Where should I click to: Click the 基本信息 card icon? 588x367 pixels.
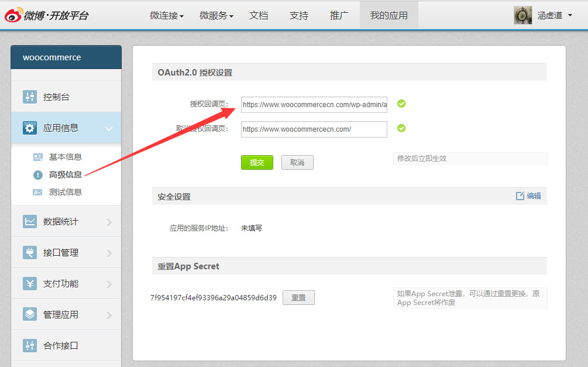point(38,157)
